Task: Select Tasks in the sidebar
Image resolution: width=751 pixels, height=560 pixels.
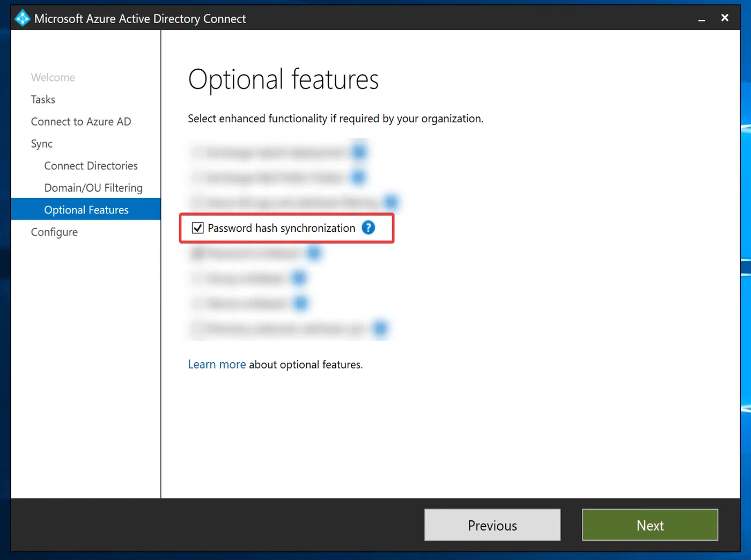Action: click(43, 99)
